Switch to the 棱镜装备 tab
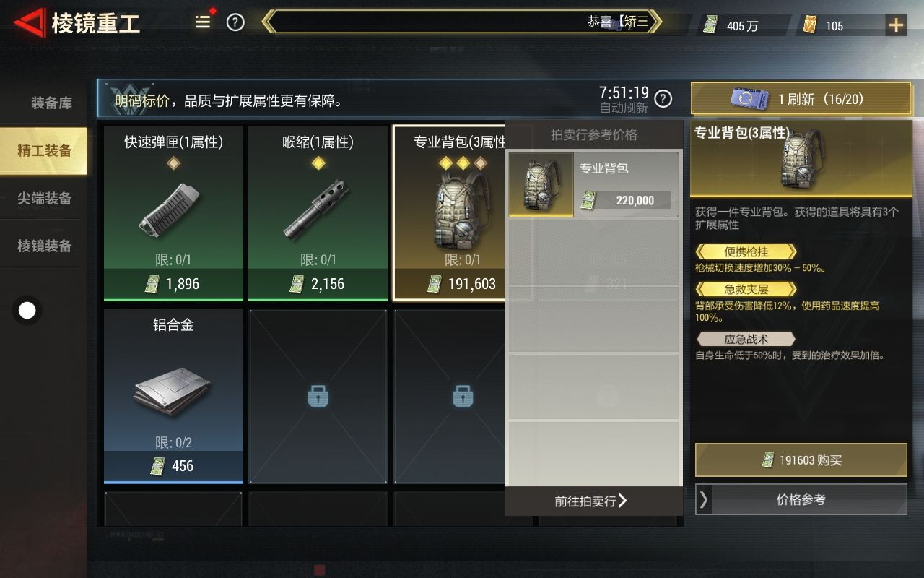This screenshot has height=578, width=924. pos(44,246)
